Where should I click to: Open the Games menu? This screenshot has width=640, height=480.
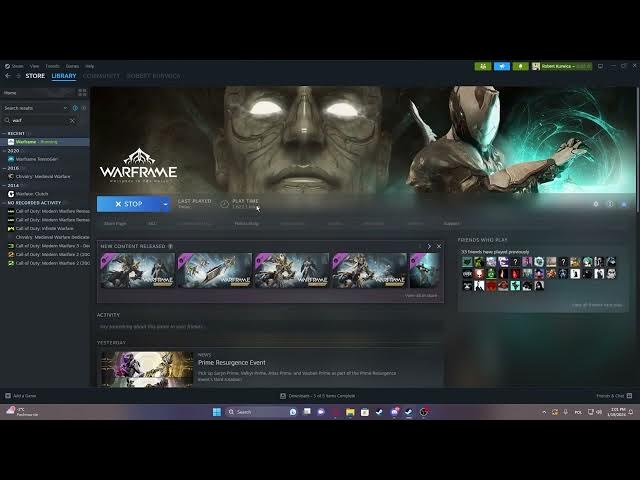[72, 66]
